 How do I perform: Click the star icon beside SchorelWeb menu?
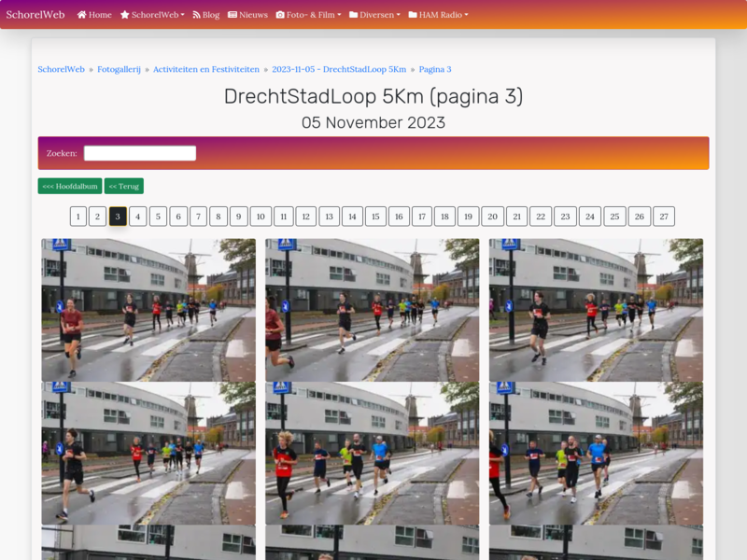(x=125, y=15)
